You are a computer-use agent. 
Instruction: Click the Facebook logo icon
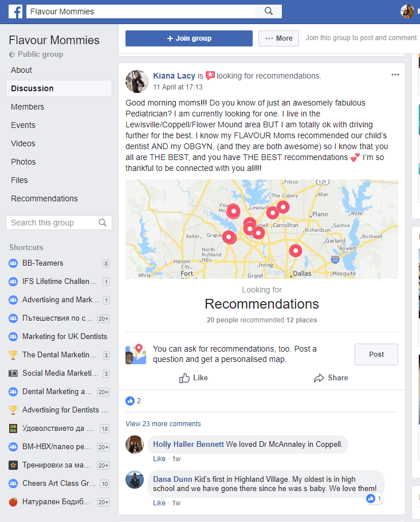tap(15, 11)
